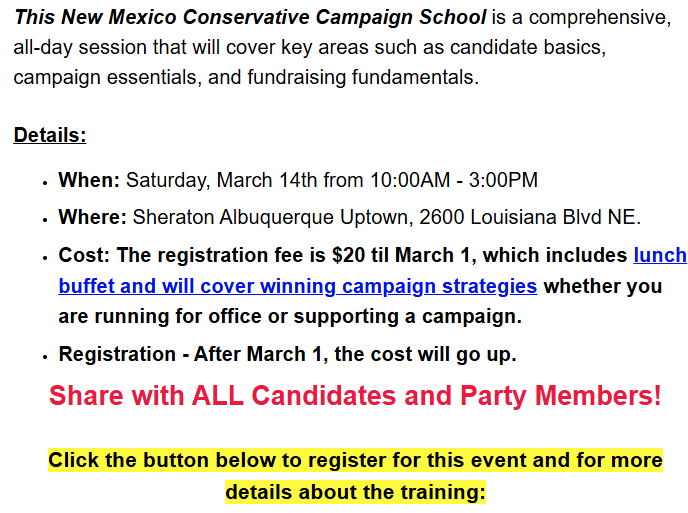Click the word "lunch" in the link
This screenshot has height=513, width=688.
[659, 255]
